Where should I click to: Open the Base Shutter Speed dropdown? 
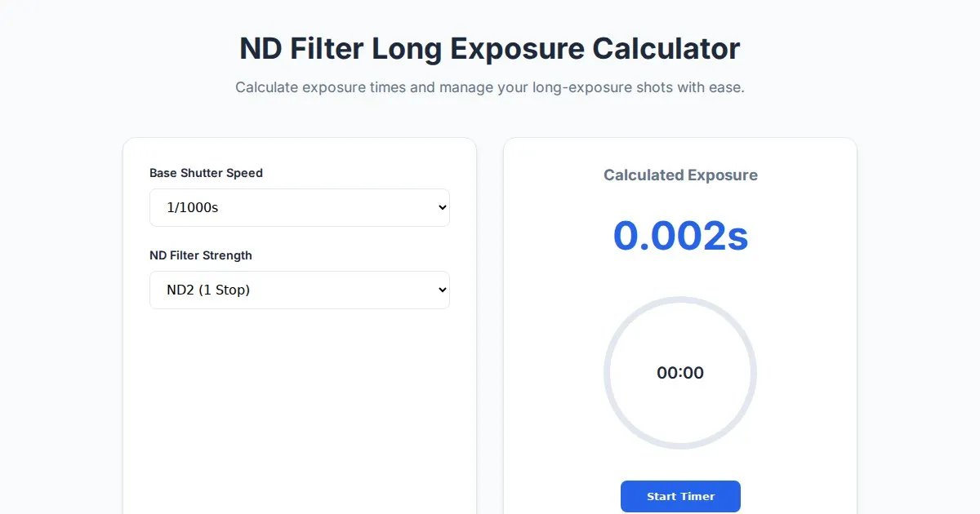coord(299,207)
